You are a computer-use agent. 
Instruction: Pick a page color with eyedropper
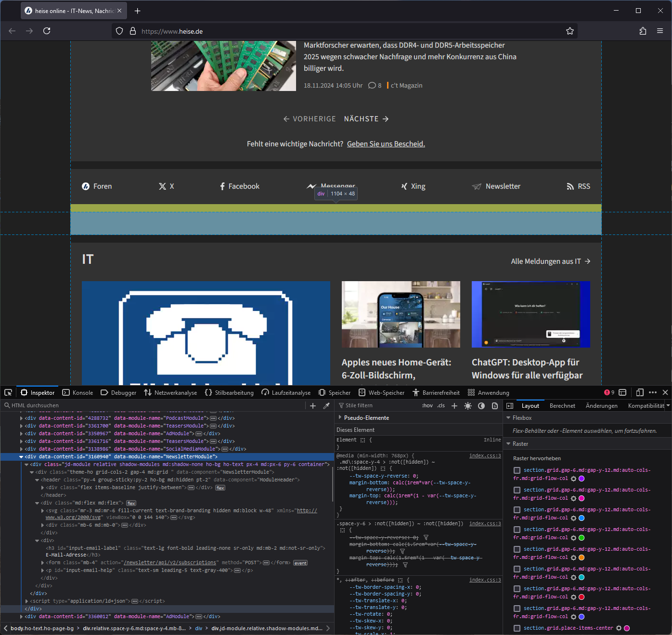(x=326, y=406)
